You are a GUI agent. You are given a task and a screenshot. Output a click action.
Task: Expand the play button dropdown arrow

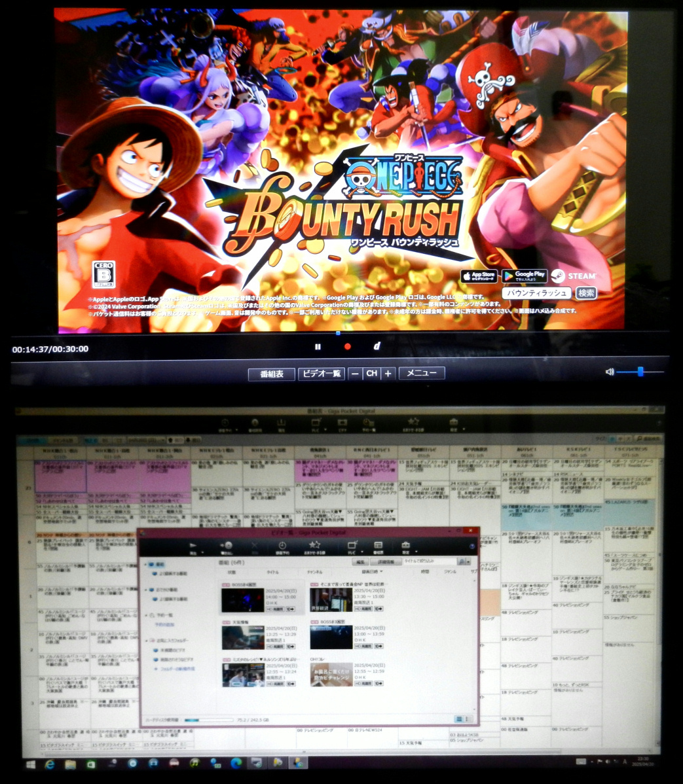[202, 552]
